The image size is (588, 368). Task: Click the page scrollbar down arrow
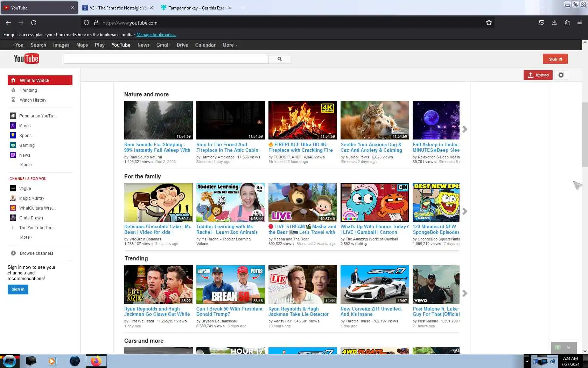pyautogui.click(x=584, y=351)
